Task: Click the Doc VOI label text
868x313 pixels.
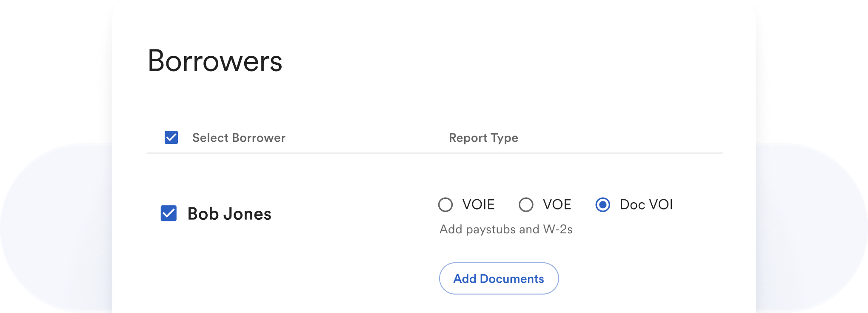Action: 646,205
